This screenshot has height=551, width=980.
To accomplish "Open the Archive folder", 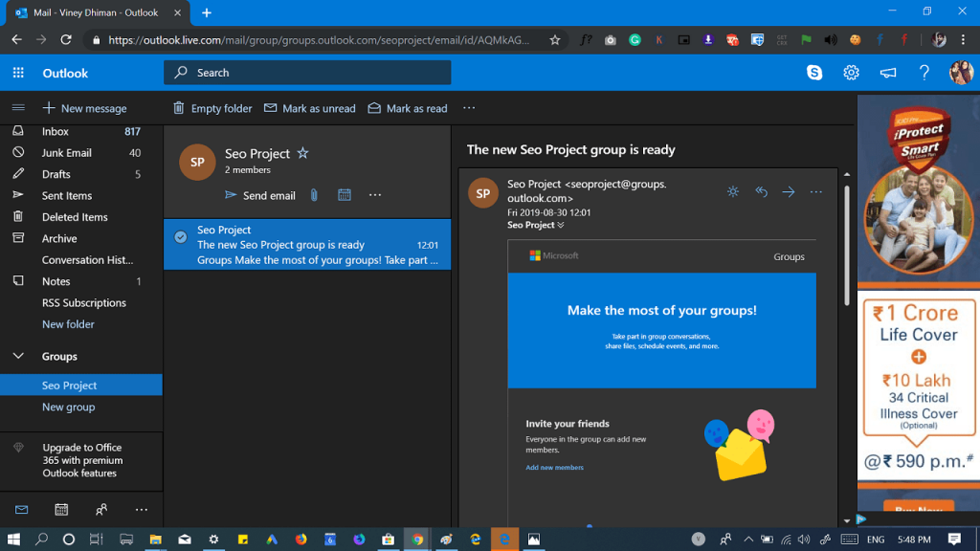I will coord(81,238).
